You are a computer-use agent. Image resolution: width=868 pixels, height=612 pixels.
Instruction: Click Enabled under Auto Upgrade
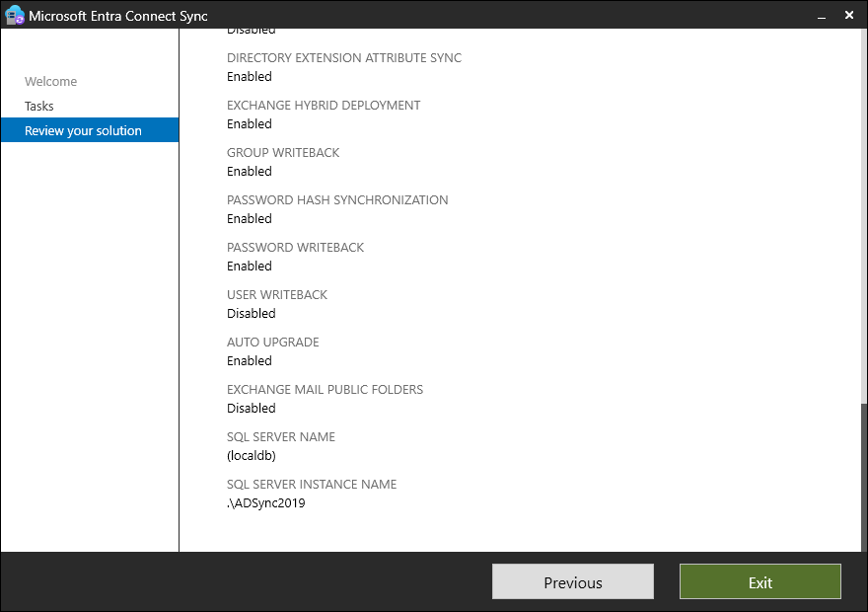[250, 360]
